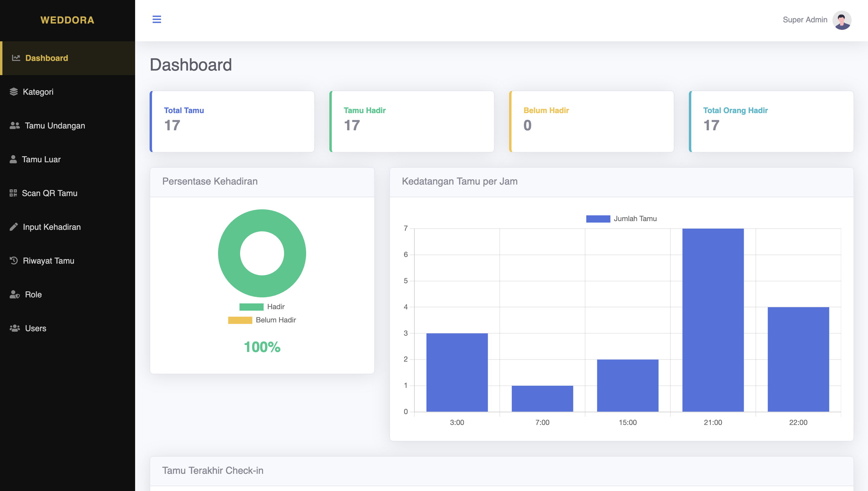Click the 21:00 x-axis label
Viewport: 868px width, 491px height.
pyautogui.click(x=713, y=423)
